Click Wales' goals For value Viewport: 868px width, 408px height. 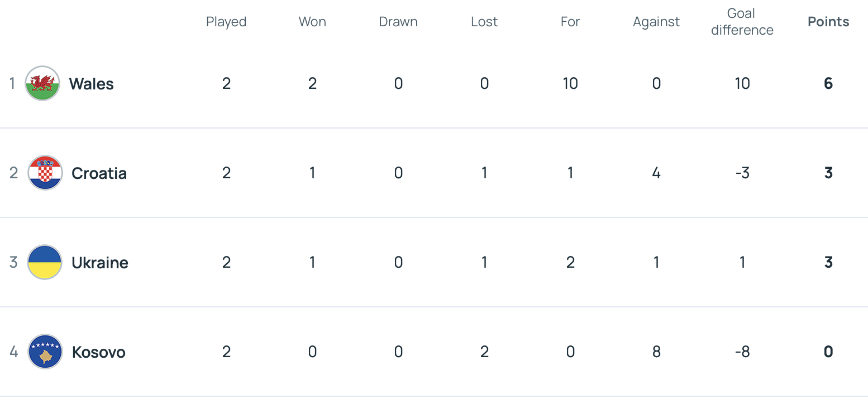(570, 84)
